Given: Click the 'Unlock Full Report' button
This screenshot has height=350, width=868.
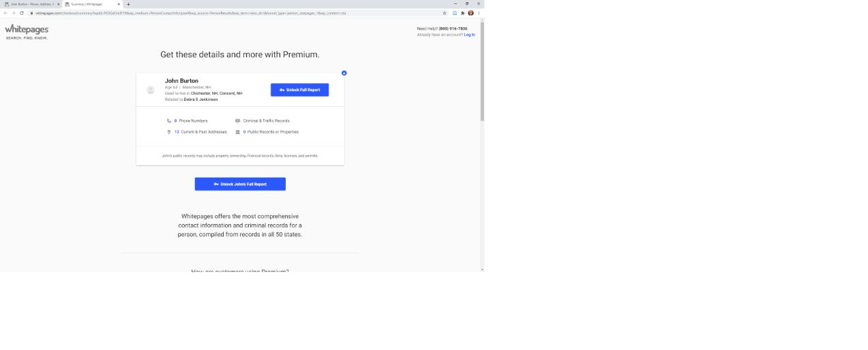Looking at the screenshot, I should click(299, 90).
